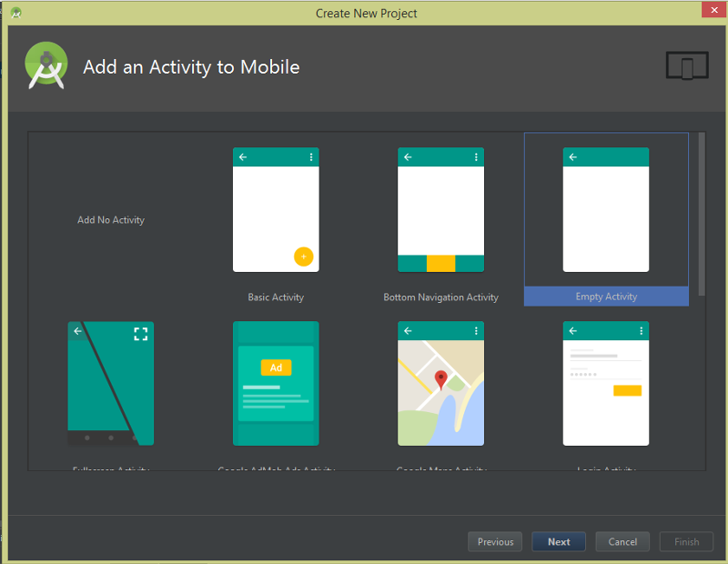The image size is (728, 564).
Task: Pick the Bottom Navigation Activity thumbnail
Action: point(440,210)
